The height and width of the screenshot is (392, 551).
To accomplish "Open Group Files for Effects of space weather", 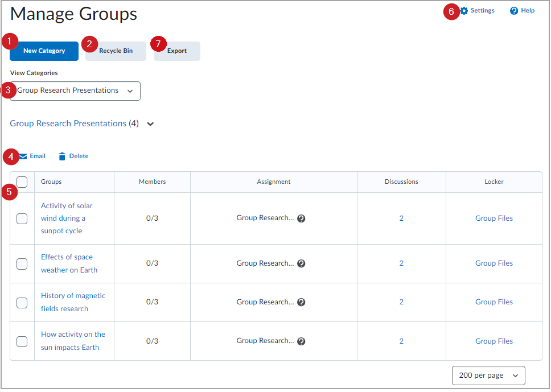I will point(494,263).
